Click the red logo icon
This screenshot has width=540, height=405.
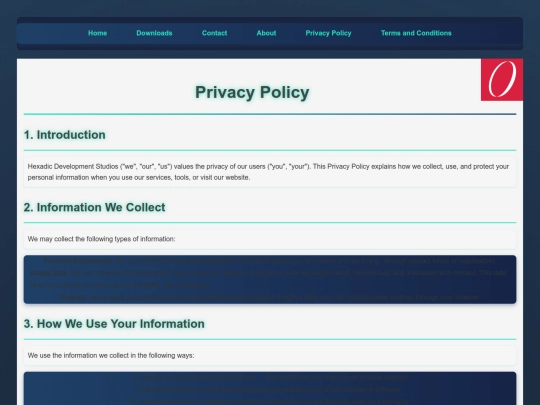tap(502, 80)
